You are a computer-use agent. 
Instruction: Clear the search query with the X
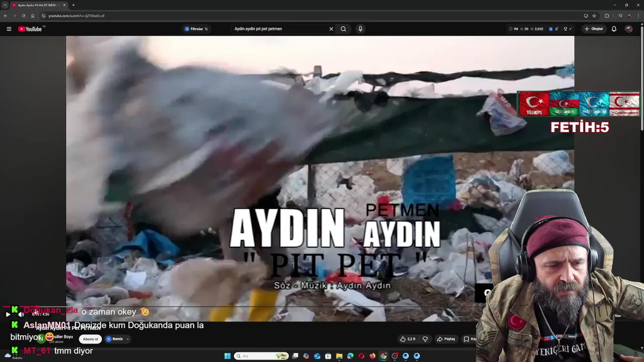(331, 29)
